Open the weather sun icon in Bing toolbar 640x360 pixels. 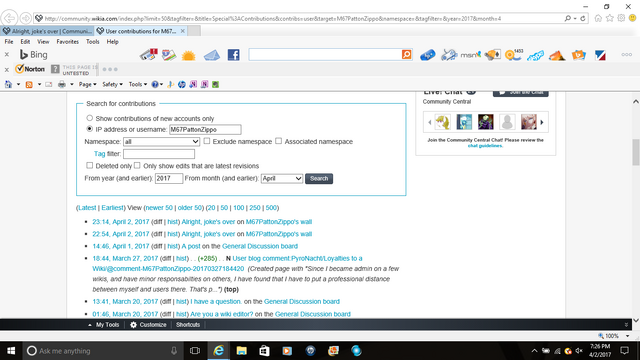[x=189, y=55]
